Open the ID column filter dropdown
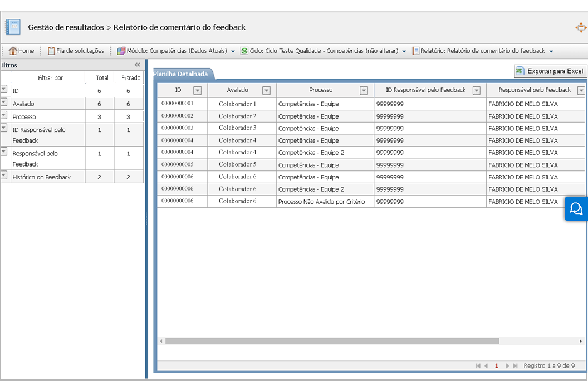This screenshot has height=390, width=588. pos(197,90)
